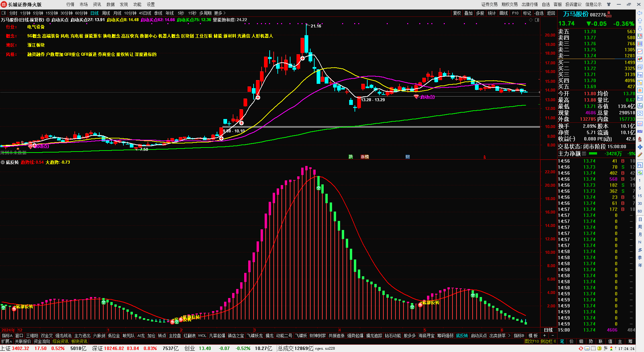Click the 统计 statistics button
Screen dimensions: 644x352
tap(492, 13)
